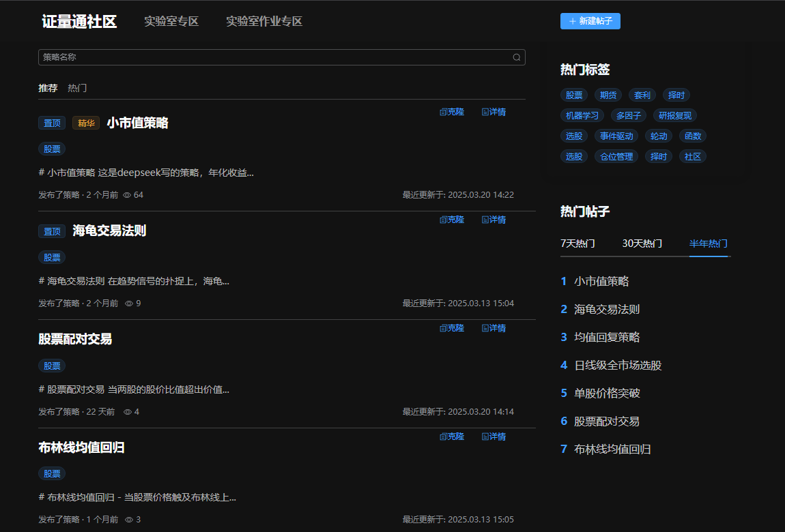Open hot post 日线级全市场选股
This screenshot has width=785, height=532.
pyautogui.click(x=618, y=365)
